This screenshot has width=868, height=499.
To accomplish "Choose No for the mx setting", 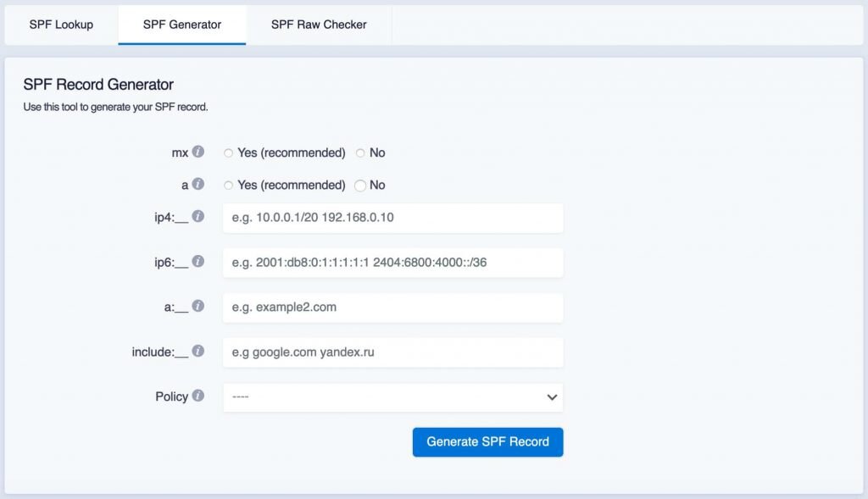I will tap(362, 152).
